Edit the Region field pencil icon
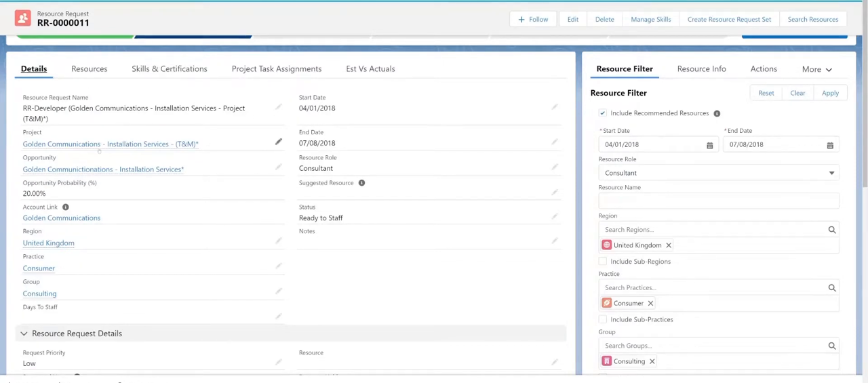The image size is (868, 383). pyautogui.click(x=278, y=241)
